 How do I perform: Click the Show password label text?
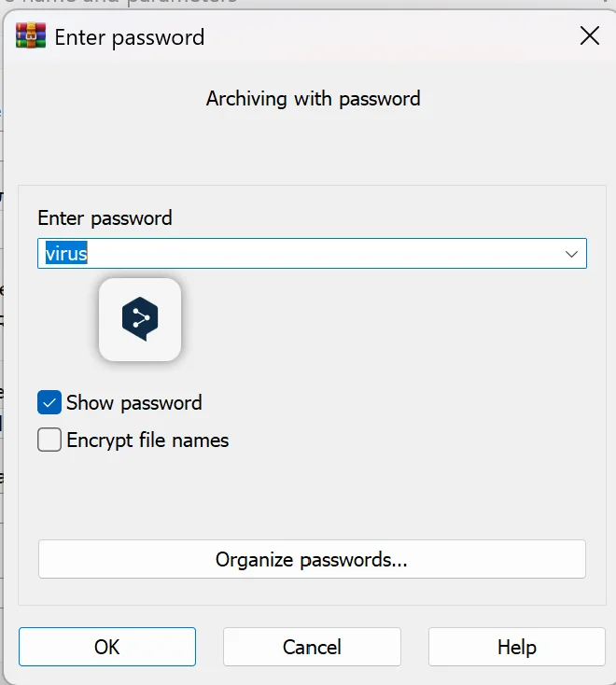pyautogui.click(x=134, y=403)
